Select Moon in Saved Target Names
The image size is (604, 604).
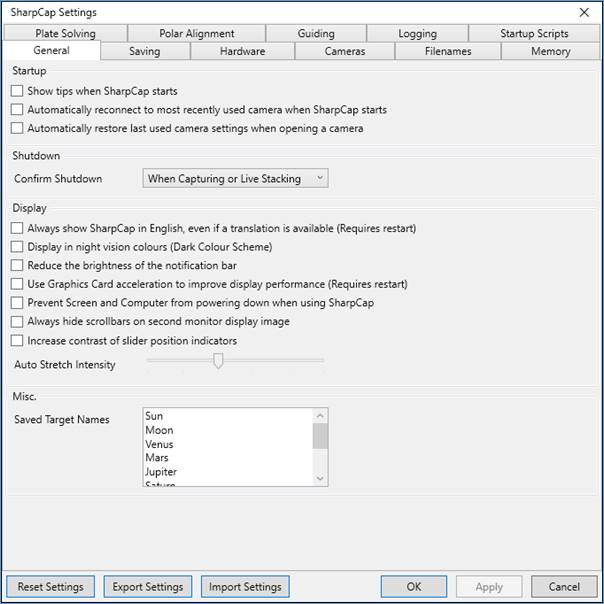pyautogui.click(x=159, y=430)
